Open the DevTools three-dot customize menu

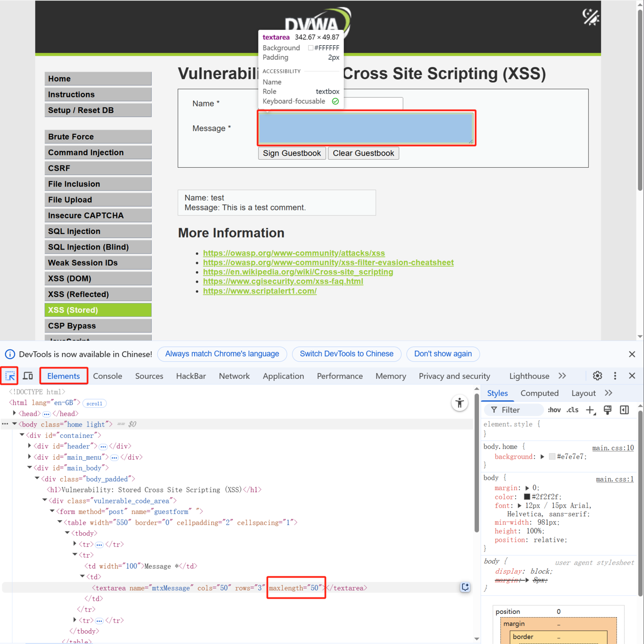point(615,376)
